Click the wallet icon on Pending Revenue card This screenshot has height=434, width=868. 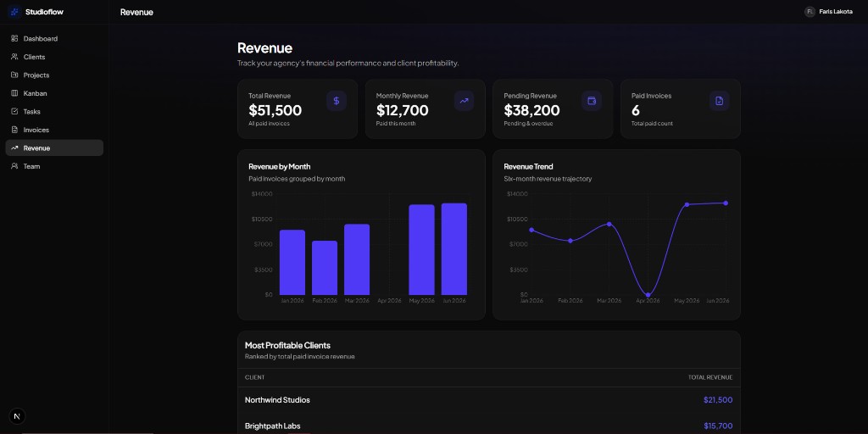point(591,101)
